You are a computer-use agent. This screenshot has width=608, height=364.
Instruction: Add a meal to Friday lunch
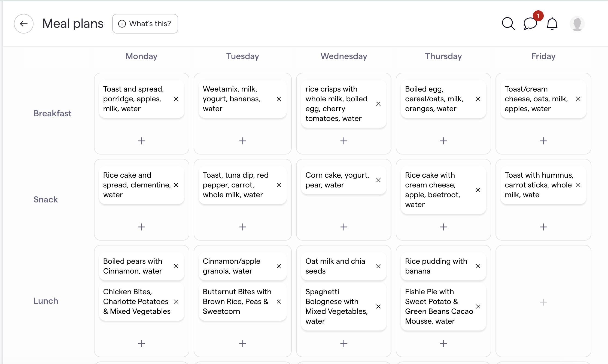(543, 302)
